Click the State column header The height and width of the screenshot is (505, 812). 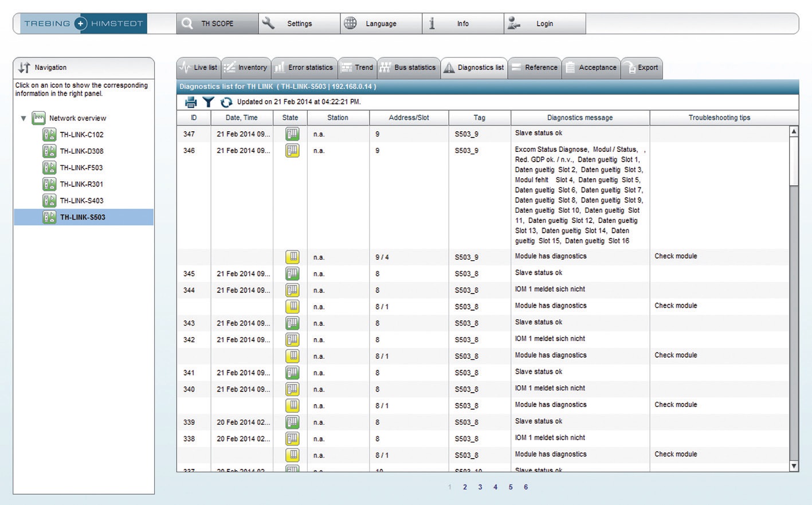click(x=291, y=118)
